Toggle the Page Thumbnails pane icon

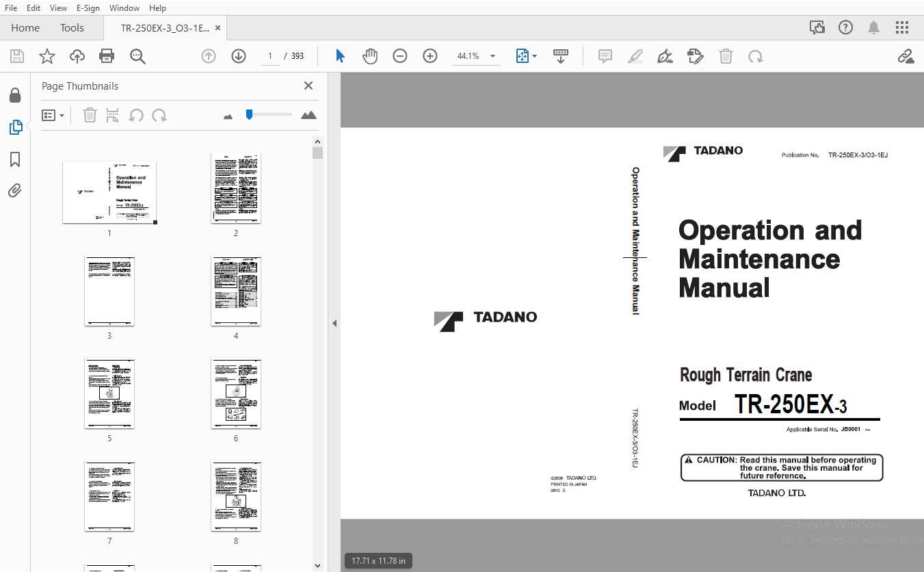[x=15, y=127]
